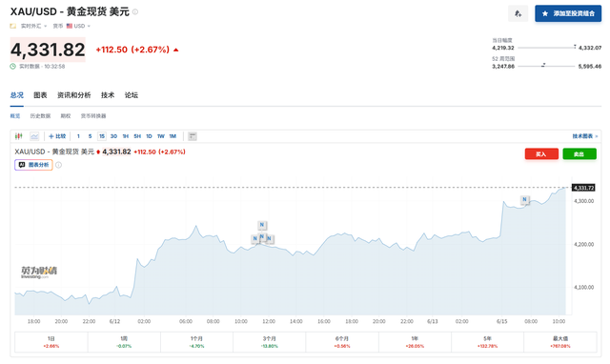The width and height of the screenshot is (610, 364).
Task: Switch to the 历史数据 sub-tab
Action: (40, 116)
